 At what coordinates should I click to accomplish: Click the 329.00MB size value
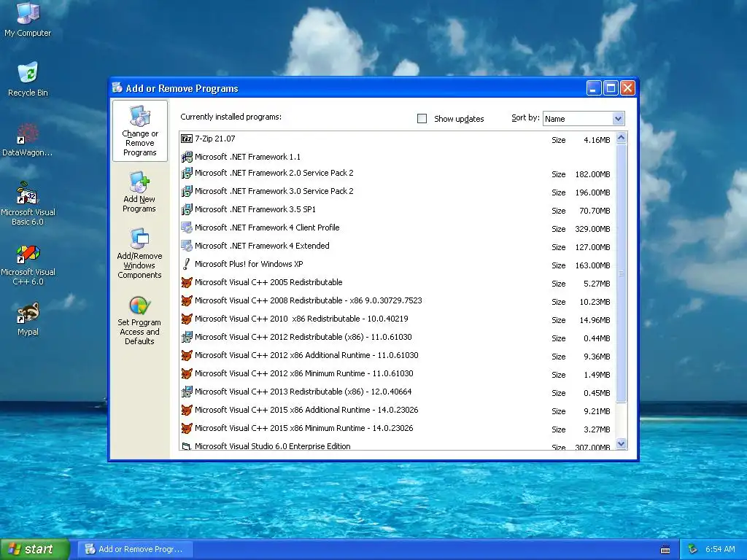(592, 229)
